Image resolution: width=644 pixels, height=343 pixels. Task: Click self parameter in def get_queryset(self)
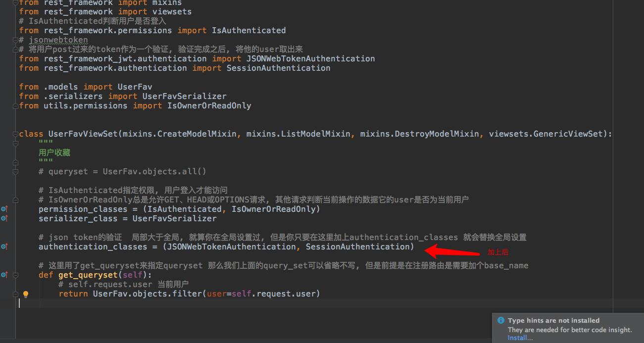(132, 275)
